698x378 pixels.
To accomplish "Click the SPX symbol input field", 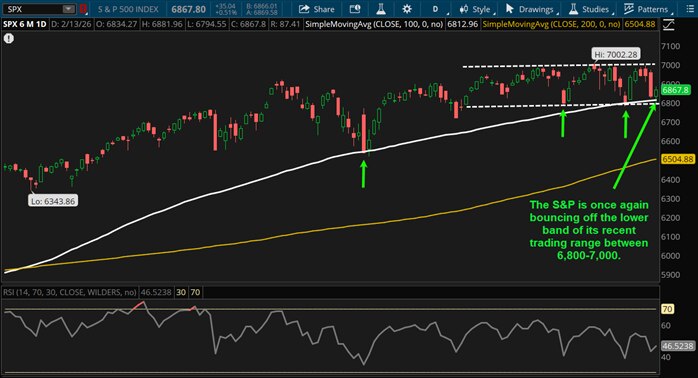I will (33, 9).
